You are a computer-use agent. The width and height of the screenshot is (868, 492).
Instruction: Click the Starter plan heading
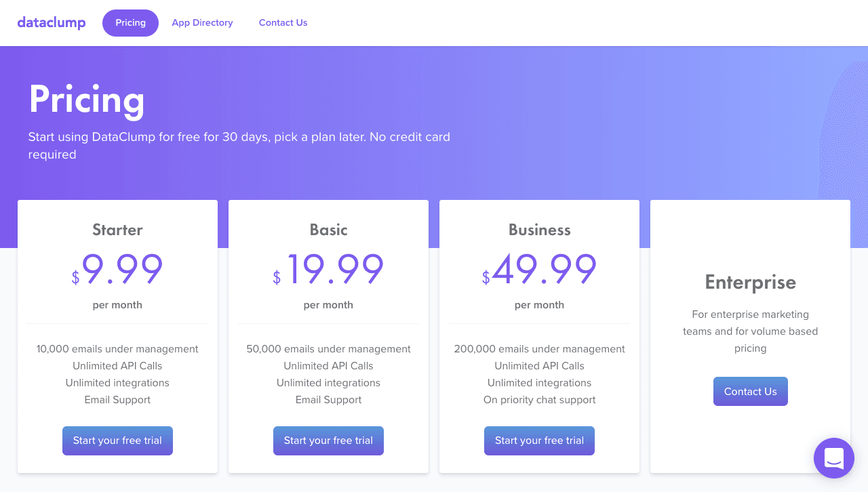click(x=117, y=230)
